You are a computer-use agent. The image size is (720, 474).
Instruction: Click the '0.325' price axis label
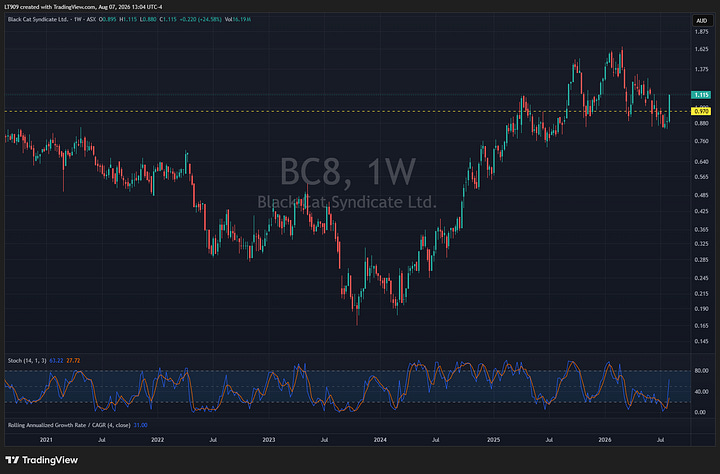pos(701,243)
